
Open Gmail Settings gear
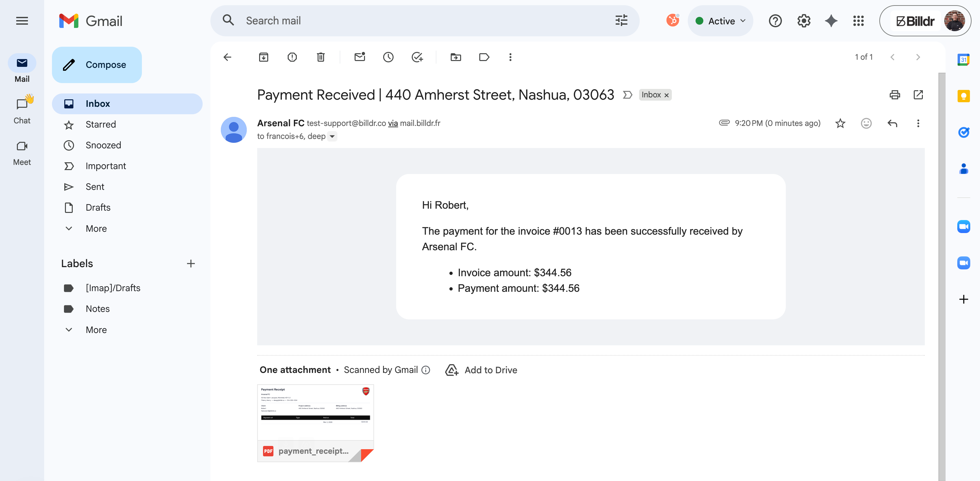tap(803, 21)
